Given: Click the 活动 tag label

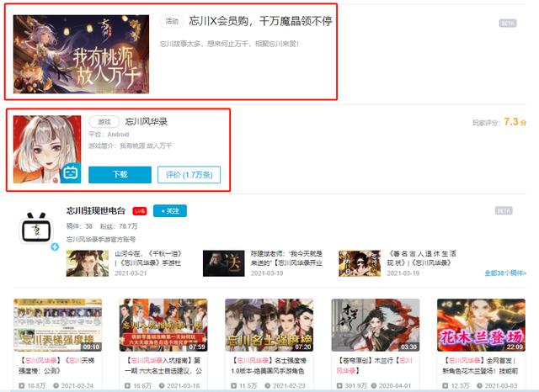Looking at the screenshot, I should click(172, 21).
